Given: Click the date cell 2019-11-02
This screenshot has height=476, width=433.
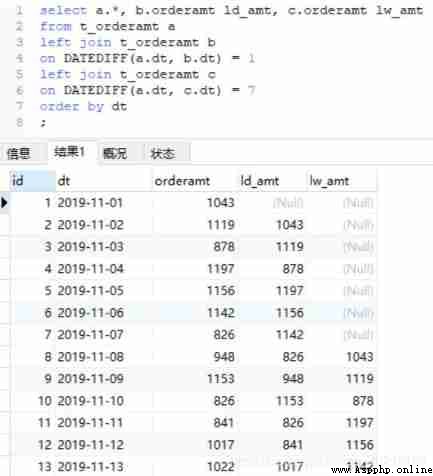Looking at the screenshot, I should pos(90,225).
